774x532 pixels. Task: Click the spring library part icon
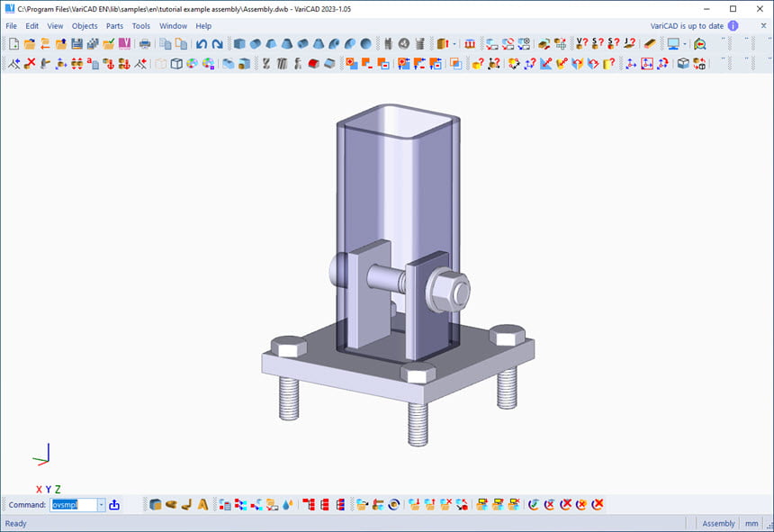coord(419,44)
